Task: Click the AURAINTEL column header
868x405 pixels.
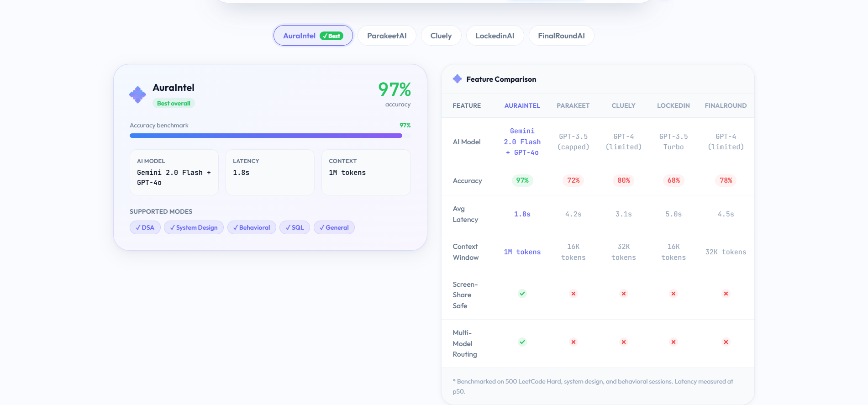Action: point(522,105)
